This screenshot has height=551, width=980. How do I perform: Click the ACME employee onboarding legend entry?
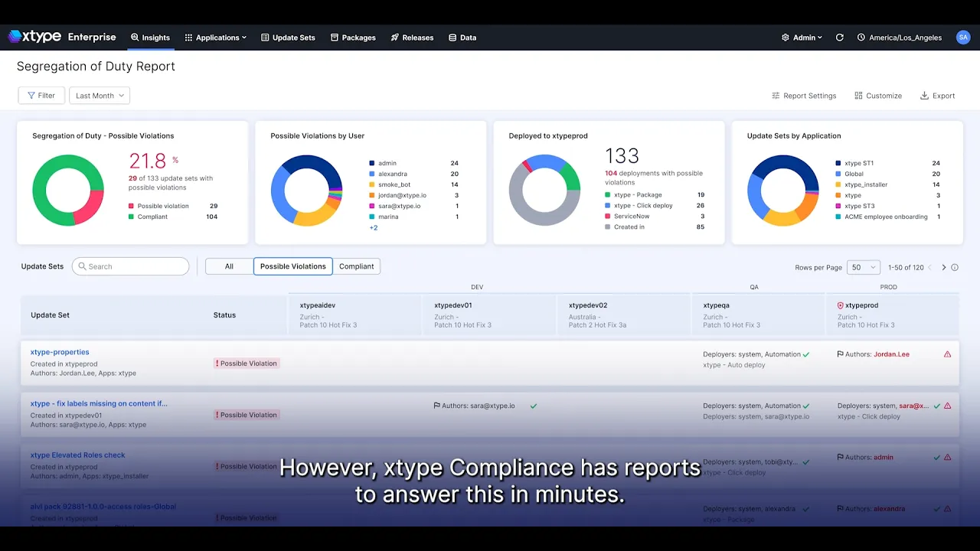pyautogui.click(x=887, y=217)
